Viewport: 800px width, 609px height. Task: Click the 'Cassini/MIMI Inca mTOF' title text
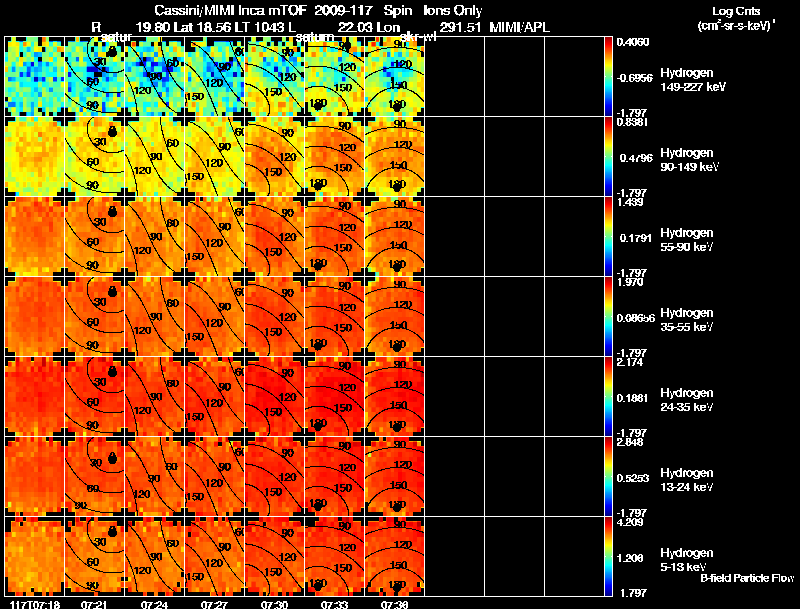pos(230,11)
